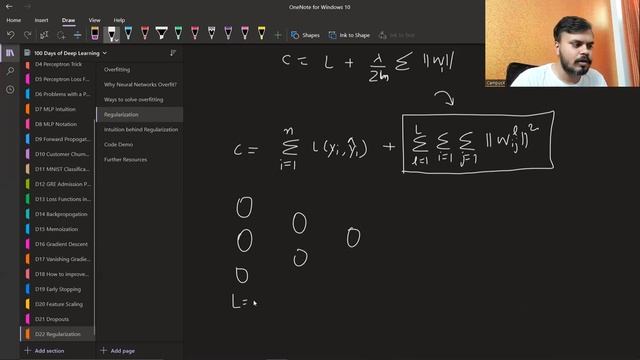Viewport: 640px width, 360px height.
Task: Open the white pen options dropdown
Action: coord(117,40)
